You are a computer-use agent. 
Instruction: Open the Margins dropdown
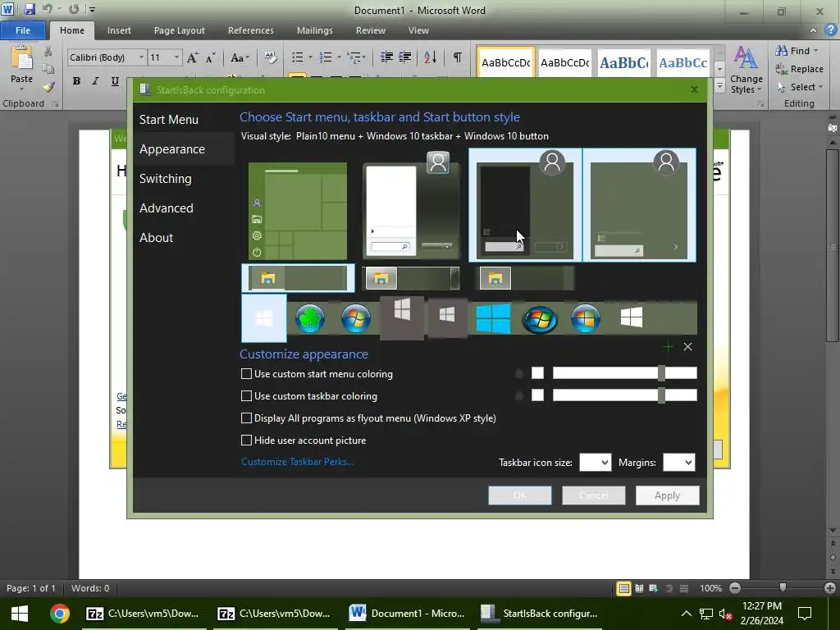click(x=678, y=463)
